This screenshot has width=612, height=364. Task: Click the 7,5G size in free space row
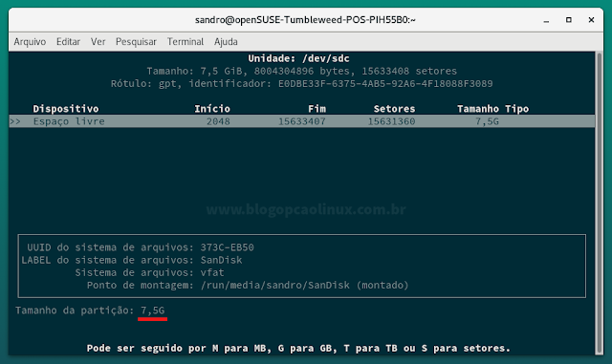pos(487,121)
